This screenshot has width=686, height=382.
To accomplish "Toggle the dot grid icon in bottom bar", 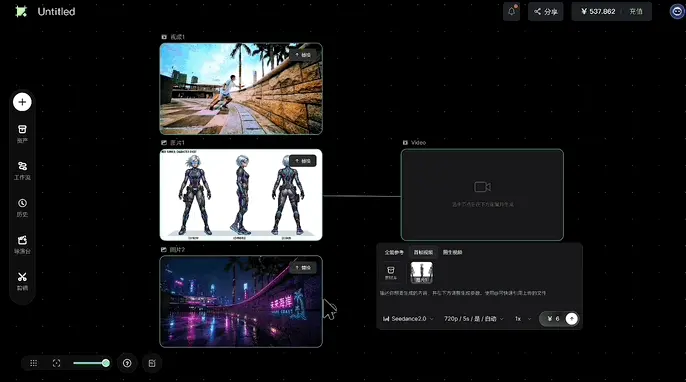I will pyautogui.click(x=34, y=363).
